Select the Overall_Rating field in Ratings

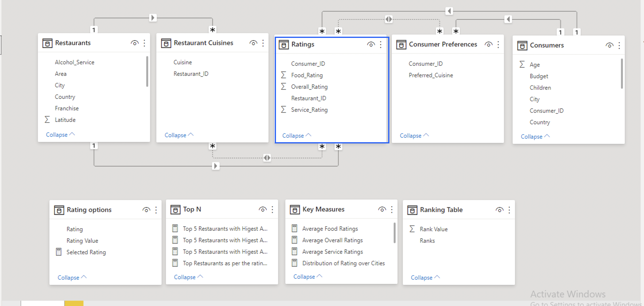(x=309, y=87)
